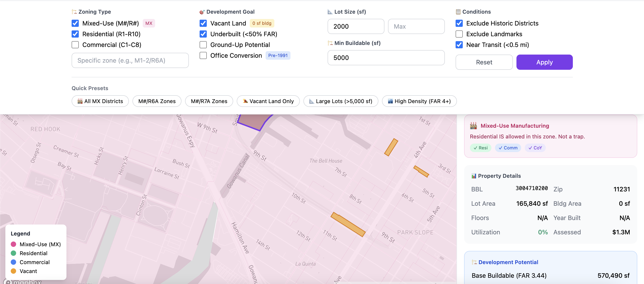
Task: Click the Lot Size ruler icon
Action: point(330,11)
